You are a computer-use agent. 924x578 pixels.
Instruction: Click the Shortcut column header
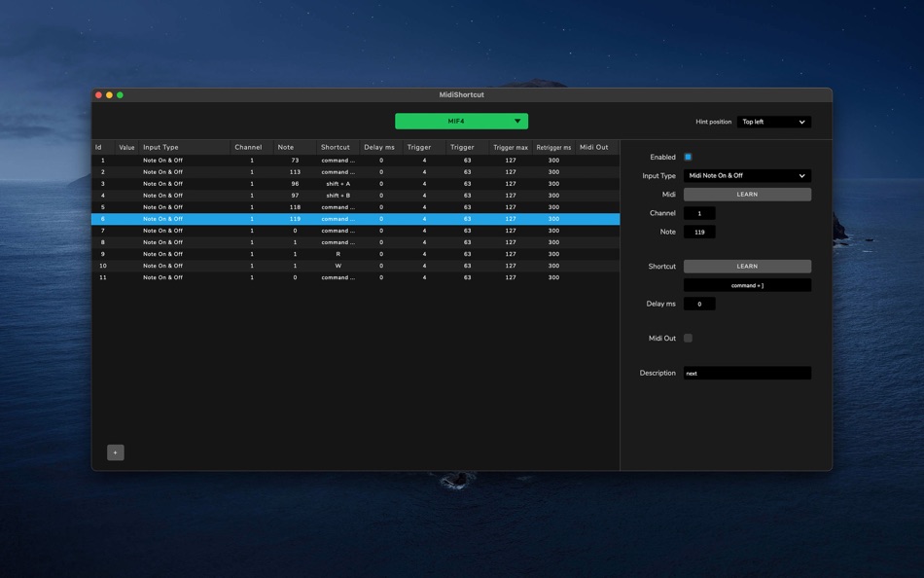point(338,148)
